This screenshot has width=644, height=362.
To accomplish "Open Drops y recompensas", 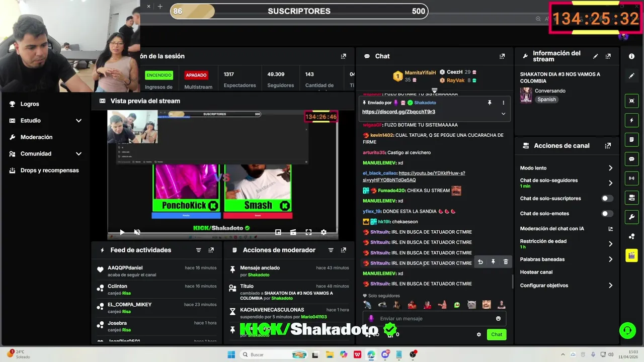I will (49, 170).
